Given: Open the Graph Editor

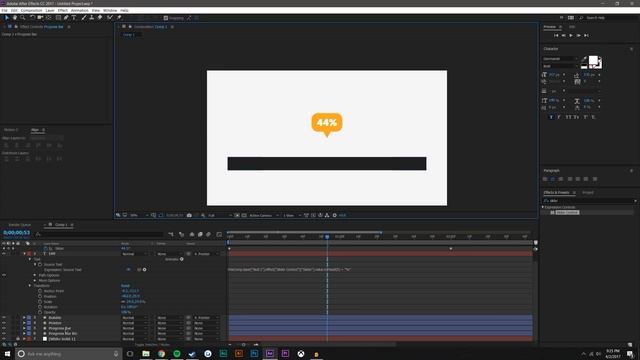Looking at the screenshot, I should [x=219, y=234].
